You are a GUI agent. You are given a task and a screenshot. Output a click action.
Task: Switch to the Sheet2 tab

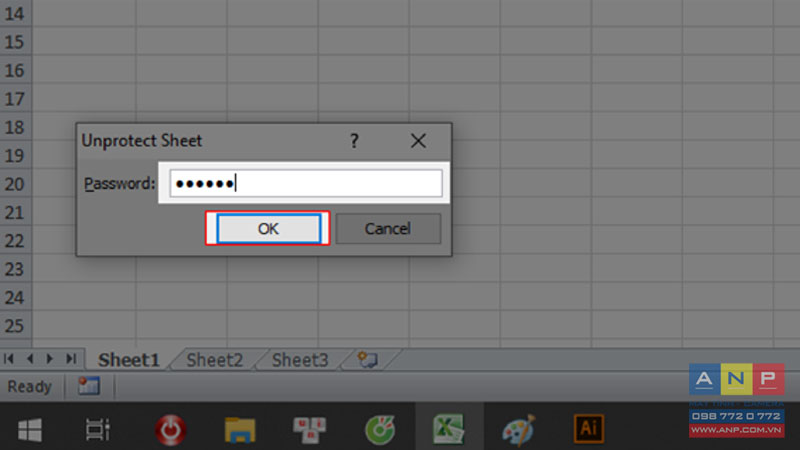coord(214,360)
